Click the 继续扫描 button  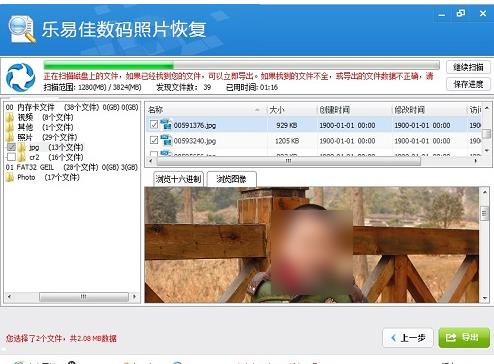coord(468,67)
